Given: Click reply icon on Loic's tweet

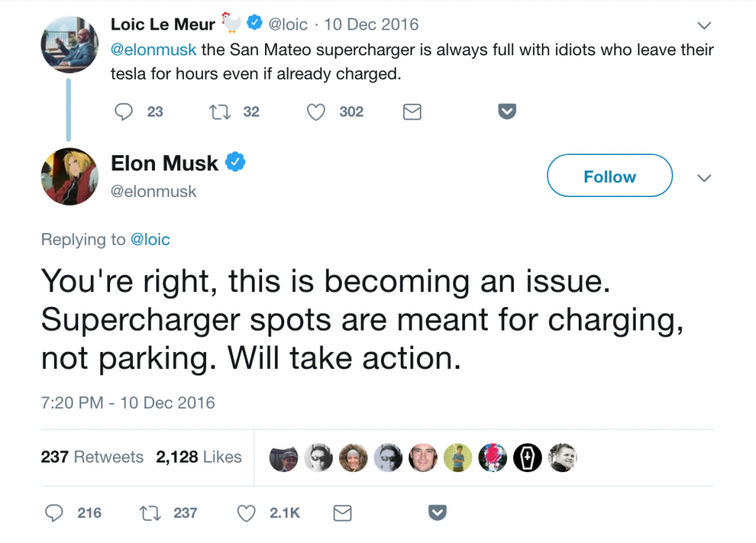Looking at the screenshot, I should coord(123,112).
